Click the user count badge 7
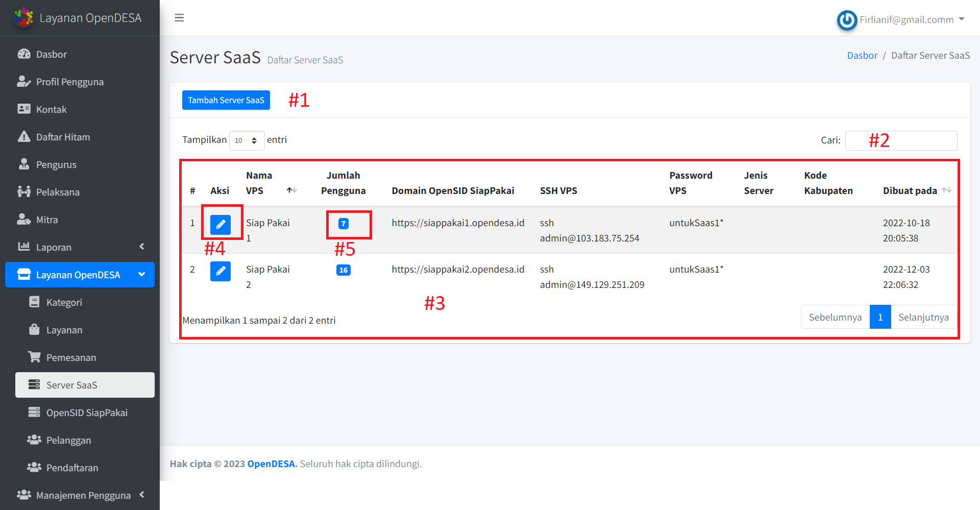Viewport: 980px width, 510px height. pos(344,224)
